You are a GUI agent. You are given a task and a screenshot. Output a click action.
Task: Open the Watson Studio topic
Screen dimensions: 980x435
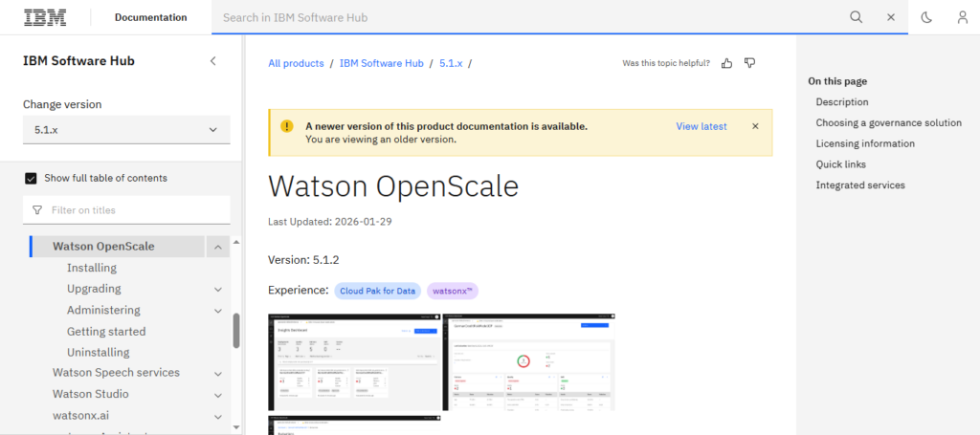(91, 395)
